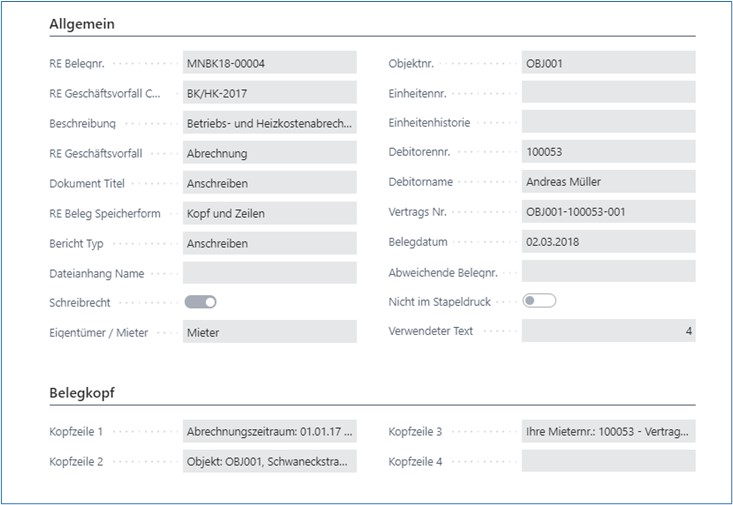Click the Dokument Titel field
The image size is (733, 505).
click(269, 183)
